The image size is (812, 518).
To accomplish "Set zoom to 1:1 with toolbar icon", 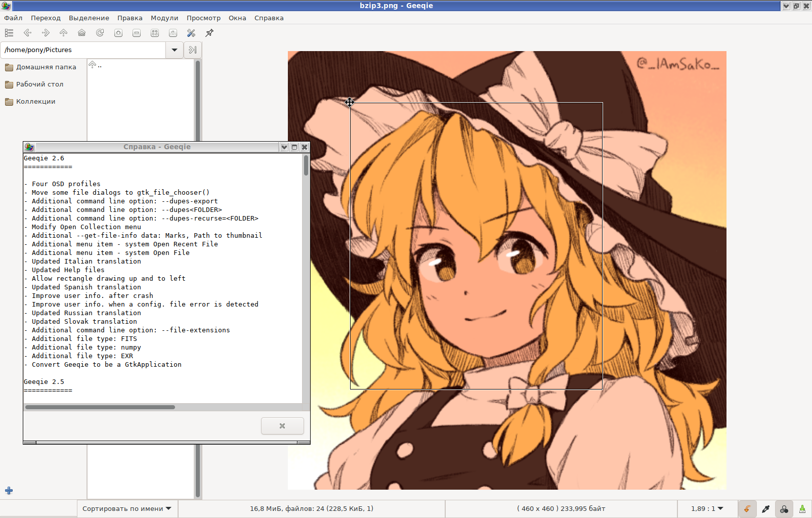I will pyautogui.click(x=173, y=33).
